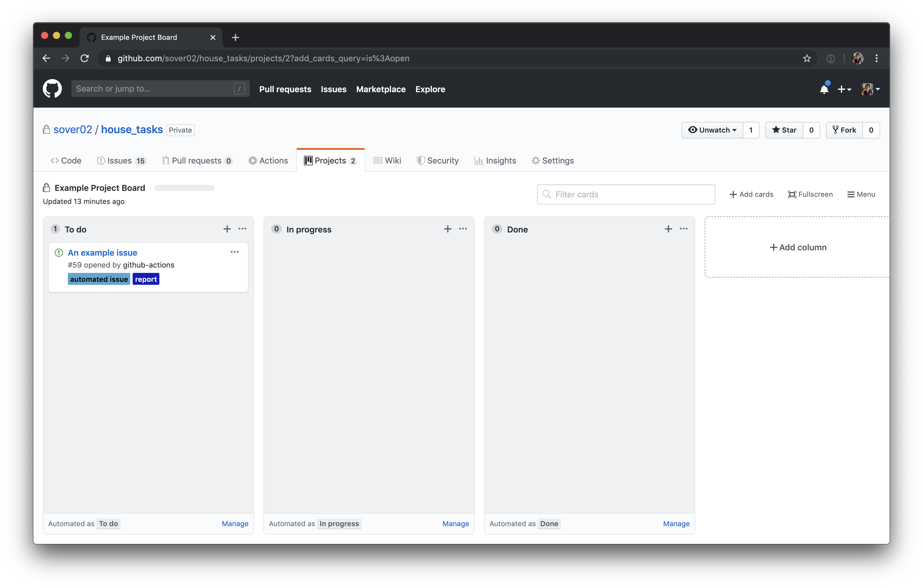Expand the create-new plus dropdown
Screen dimensions: 923x588
point(844,89)
